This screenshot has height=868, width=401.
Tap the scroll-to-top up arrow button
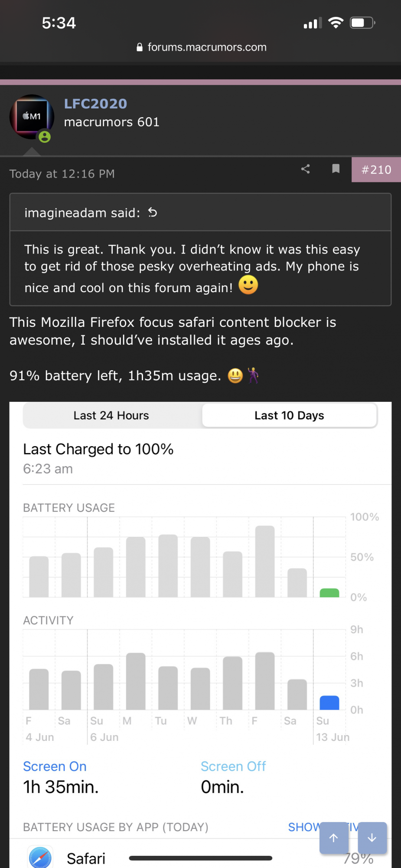click(334, 838)
